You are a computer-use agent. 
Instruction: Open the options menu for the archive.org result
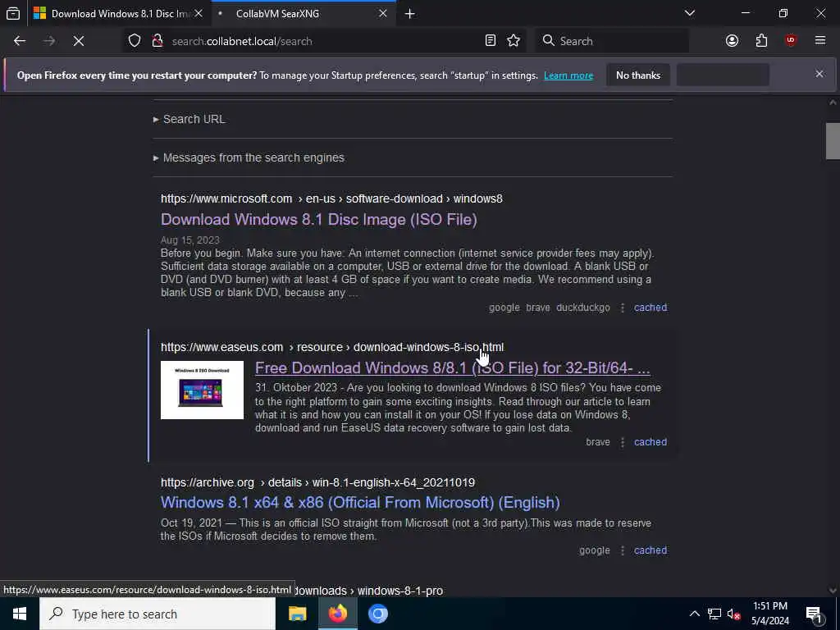(x=623, y=550)
